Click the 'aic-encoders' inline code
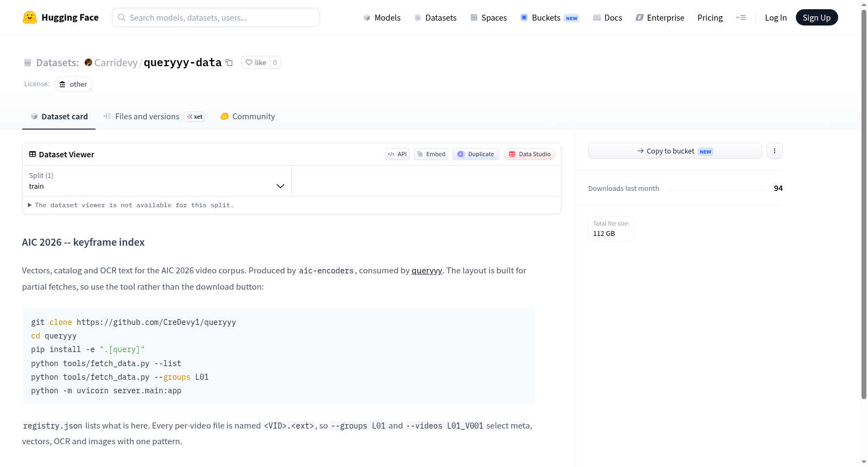The width and height of the screenshot is (868, 467). coord(326,271)
